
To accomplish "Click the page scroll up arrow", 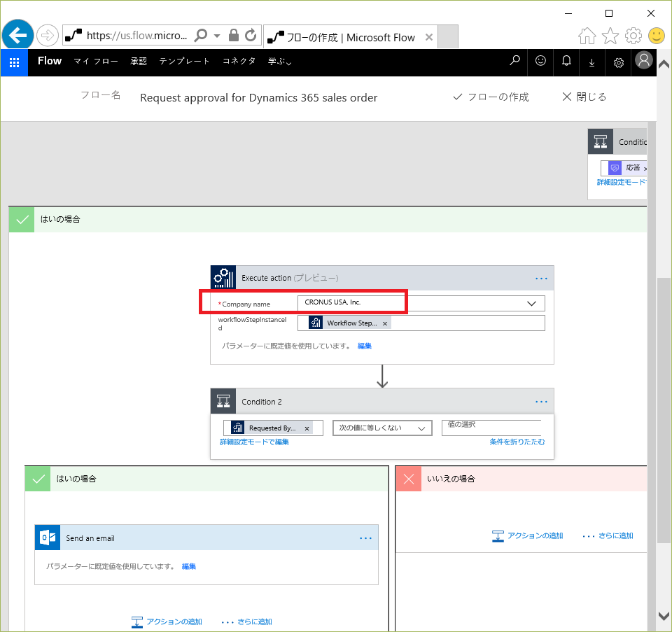I will [664, 64].
